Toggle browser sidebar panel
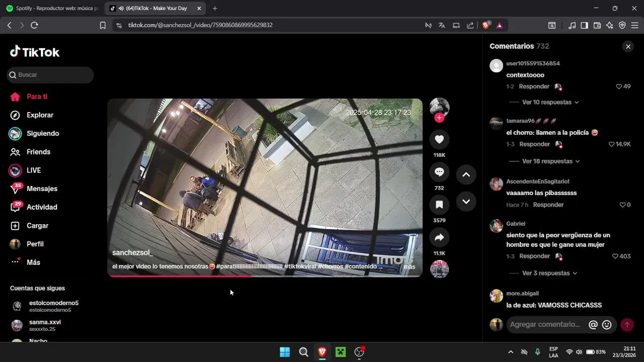 [584, 25]
